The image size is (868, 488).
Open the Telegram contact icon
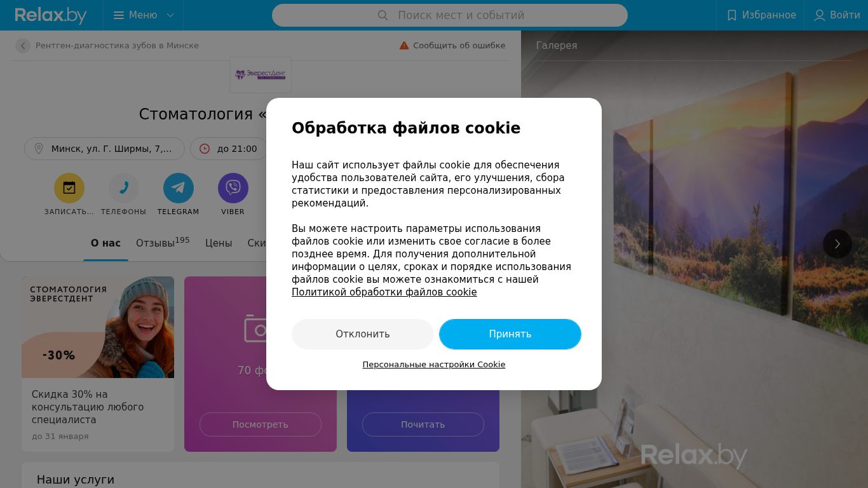[179, 188]
